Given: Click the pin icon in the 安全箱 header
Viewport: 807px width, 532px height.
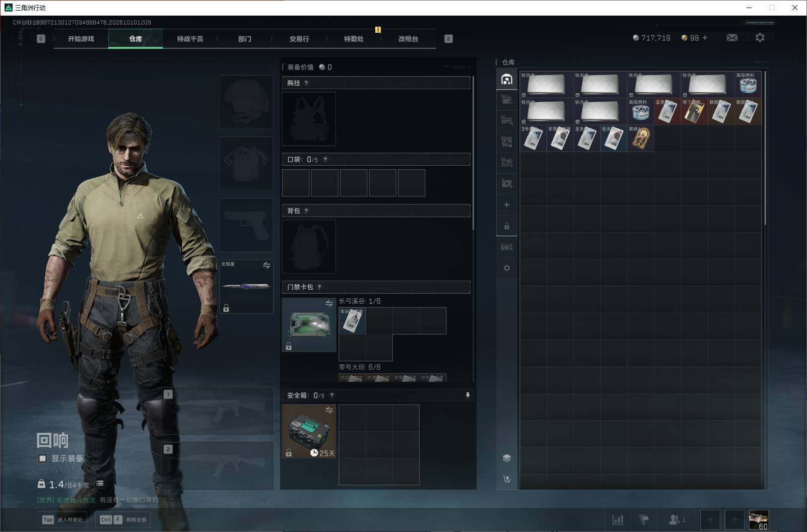Looking at the screenshot, I should point(467,395).
